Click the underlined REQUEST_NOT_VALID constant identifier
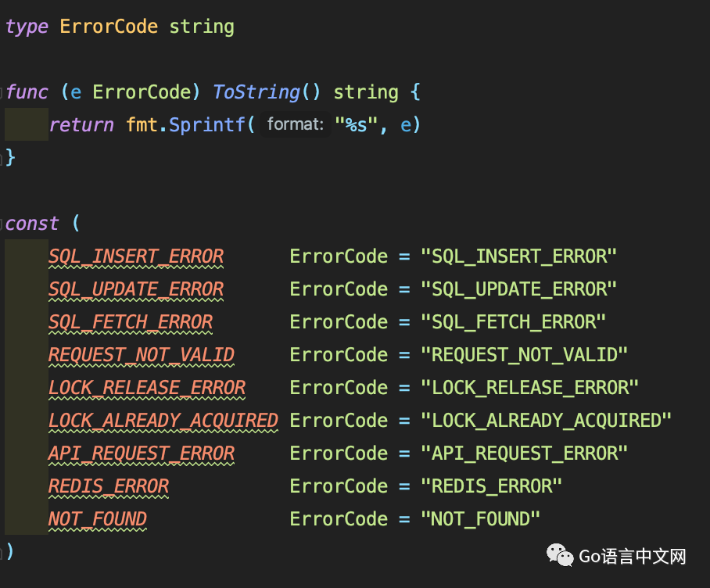The height and width of the screenshot is (588, 710). [142, 355]
